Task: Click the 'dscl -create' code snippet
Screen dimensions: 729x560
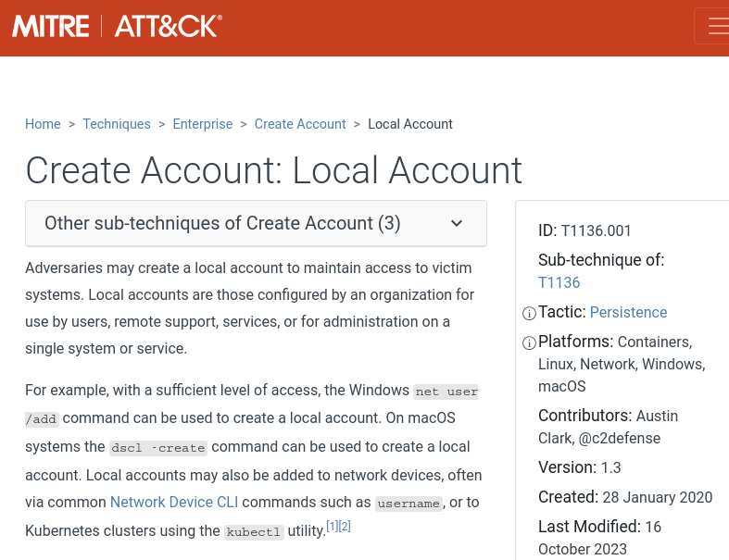Action: pos(158,448)
